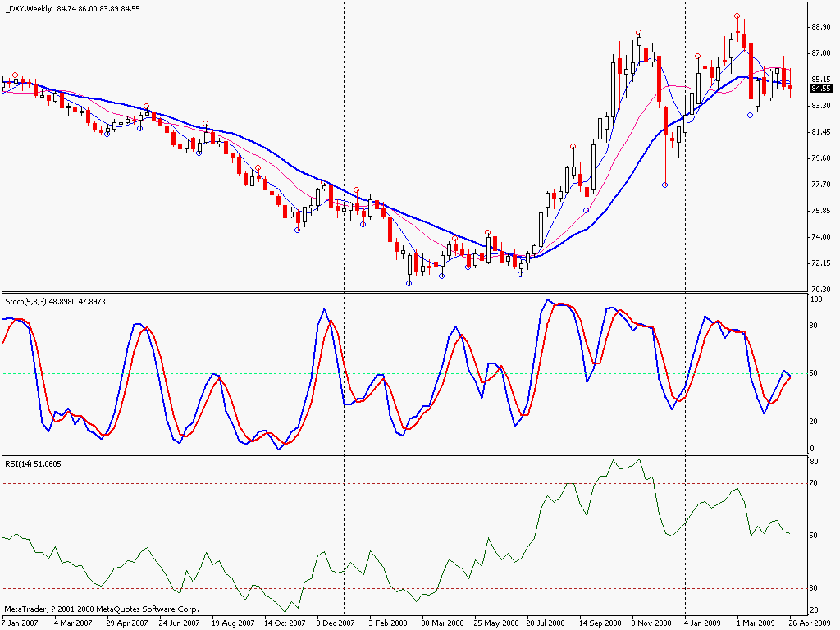Screen dimensions: 840x630
Task: Click the 81.45 price axis value
Action: [821, 132]
